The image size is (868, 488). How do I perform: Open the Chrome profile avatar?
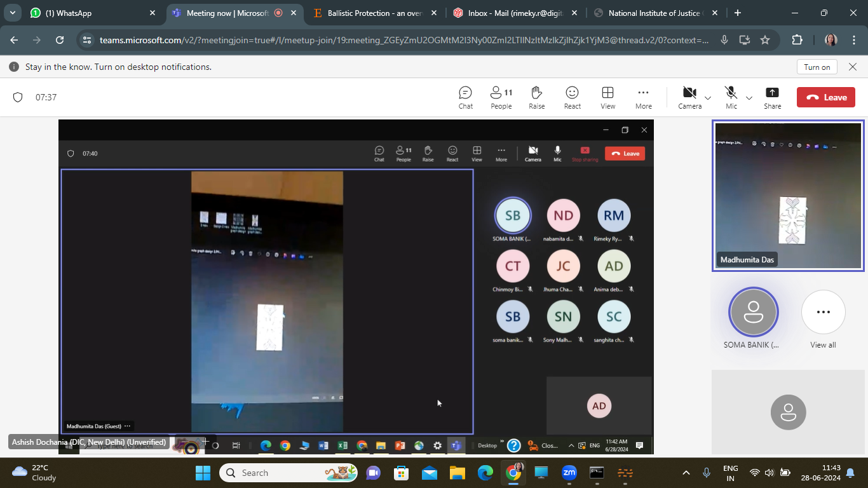(831, 40)
